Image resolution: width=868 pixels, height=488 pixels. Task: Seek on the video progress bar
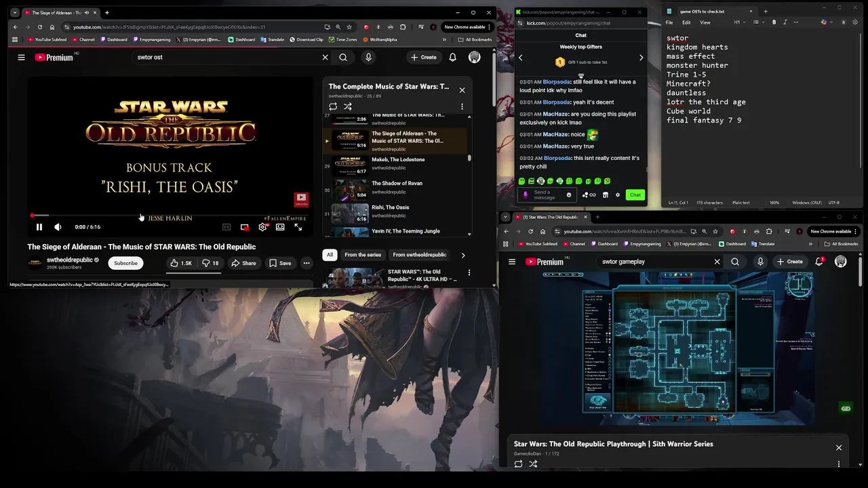tap(170, 216)
